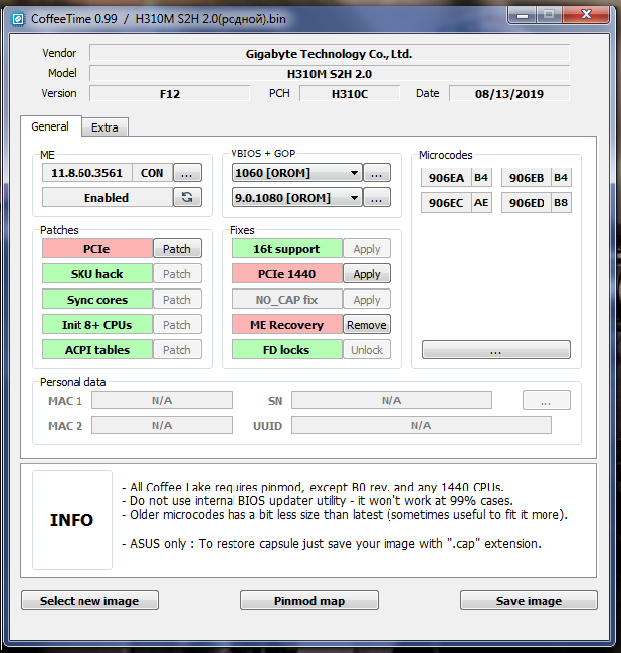Click the red PCIe patch status label
Viewport: 621px width, 653px height.
coord(97,249)
